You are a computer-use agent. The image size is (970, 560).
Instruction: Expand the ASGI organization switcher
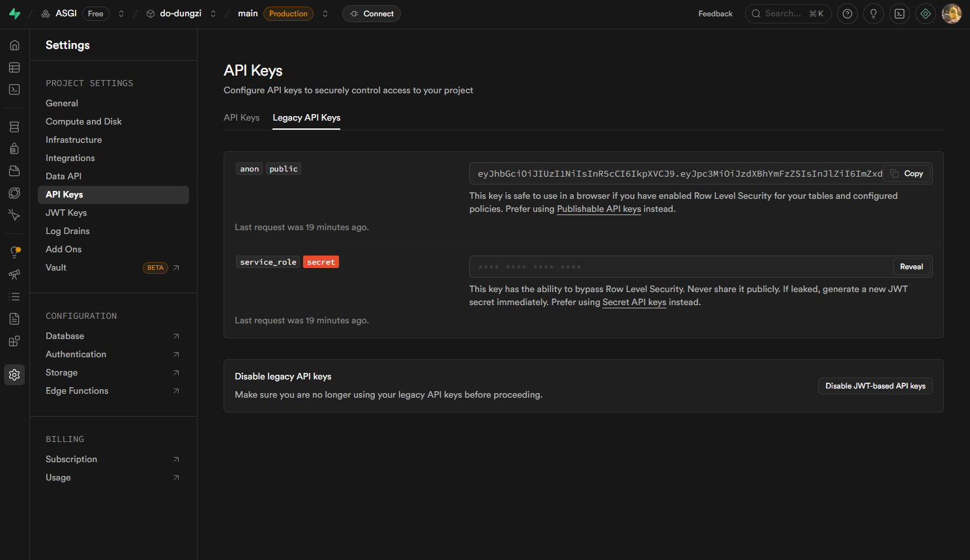coord(121,14)
